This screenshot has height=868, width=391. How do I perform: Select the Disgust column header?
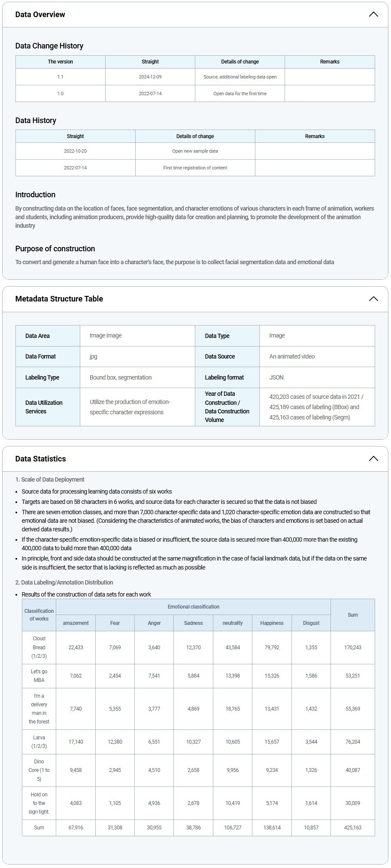point(311,623)
